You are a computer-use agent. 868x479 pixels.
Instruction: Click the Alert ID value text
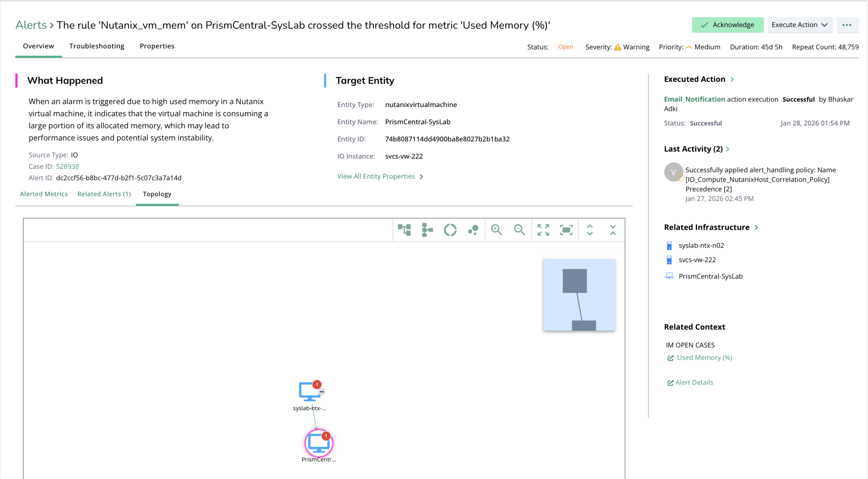119,178
